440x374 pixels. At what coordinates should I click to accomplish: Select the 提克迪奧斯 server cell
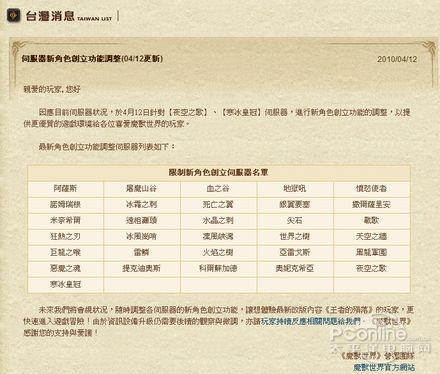[x=141, y=269]
